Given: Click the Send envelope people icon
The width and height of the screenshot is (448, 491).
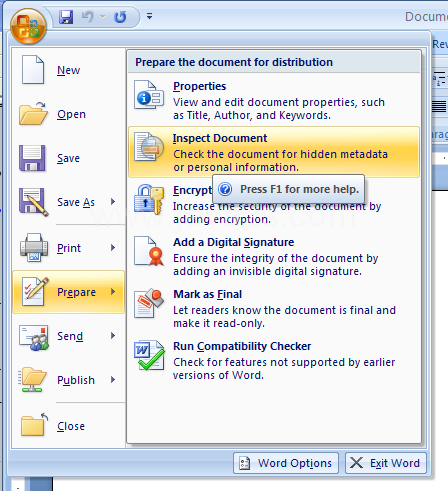Looking at the screenshot, I should (x=34, y=338).
